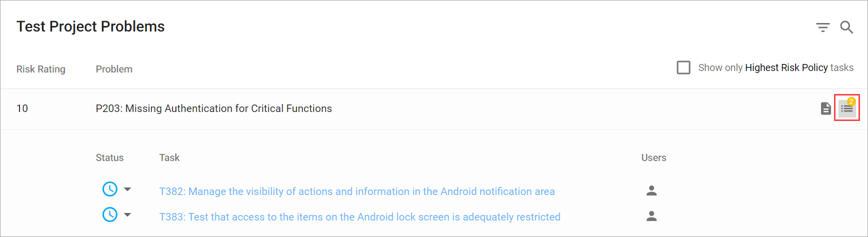This screenshot has width=868, height=237.
Task: Click the user icon for task T382
Action: coord(652,190)
